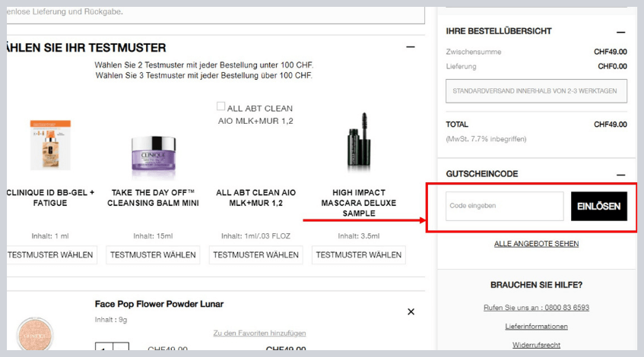
Task: Click the Clinique ID BB-Gel sample image
Action: (x=50, y=145)
